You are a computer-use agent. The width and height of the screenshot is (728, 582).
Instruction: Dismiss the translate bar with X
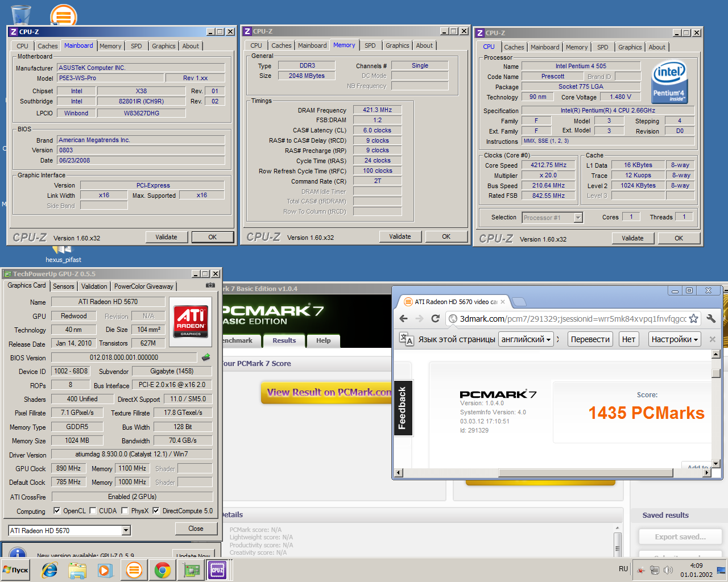point(712,339)
